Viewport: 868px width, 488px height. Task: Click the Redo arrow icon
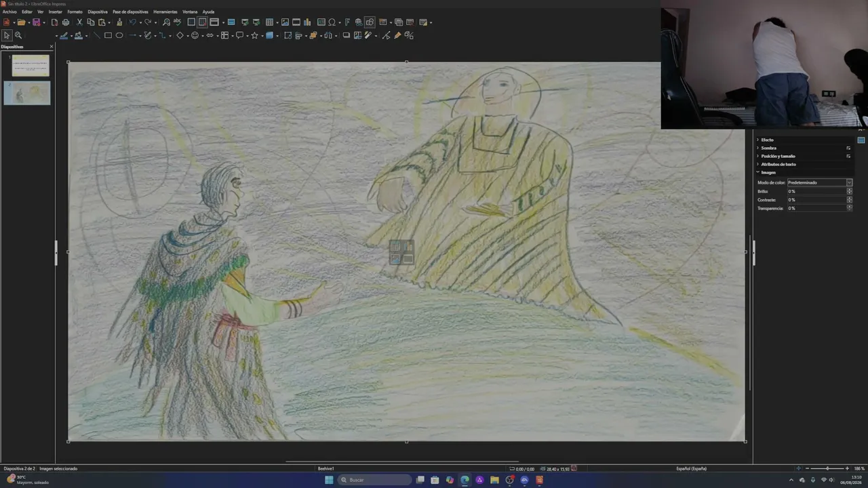pos(147,22)
